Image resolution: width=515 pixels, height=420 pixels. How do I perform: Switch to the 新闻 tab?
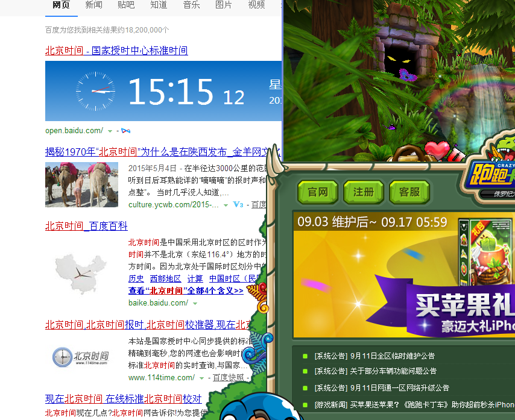(94, 5)
